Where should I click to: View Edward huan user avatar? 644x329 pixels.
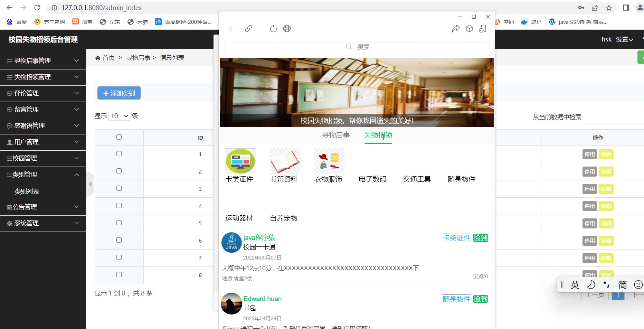point(231,303)
